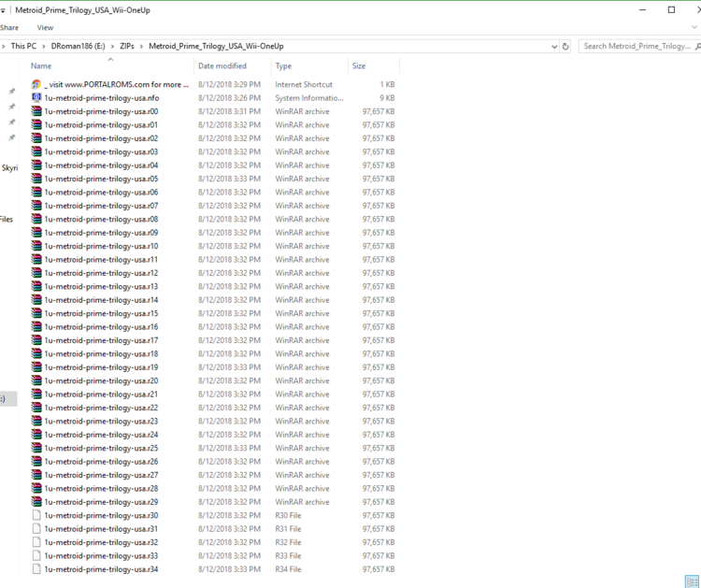Click the WinRAR icon for usa.r29

[x=36, y=502]
